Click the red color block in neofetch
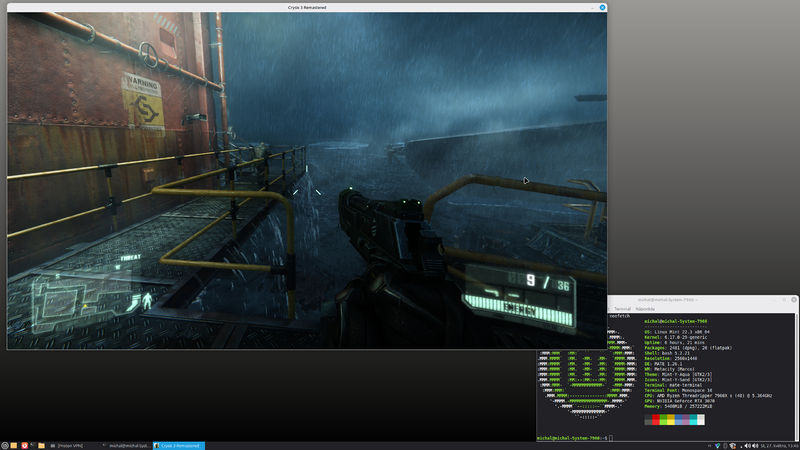 coord(656,419)
